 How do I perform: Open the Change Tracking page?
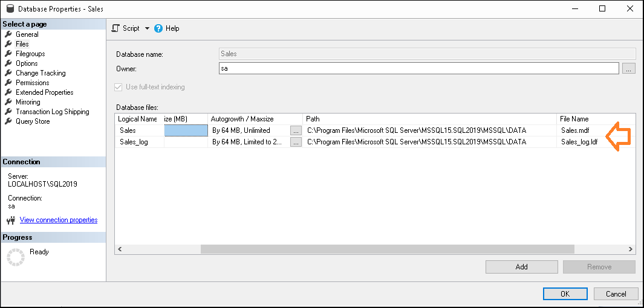coord(41,73)
